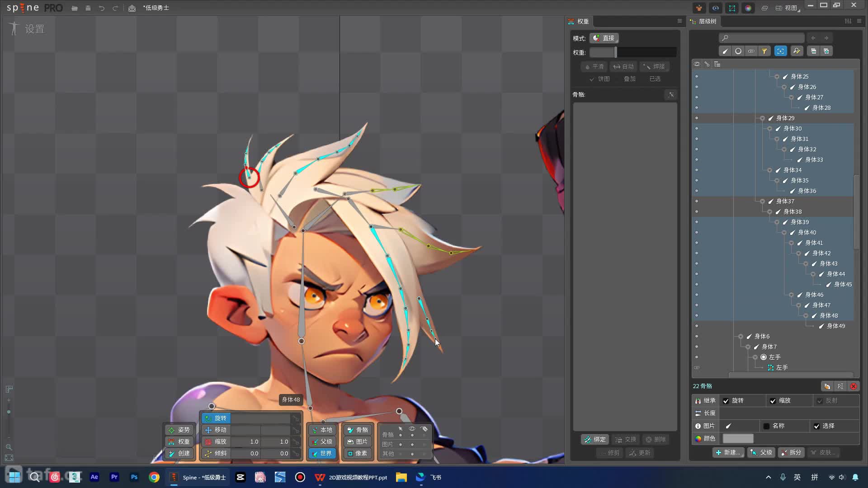Switch to the 权重 weights tab

579,21
